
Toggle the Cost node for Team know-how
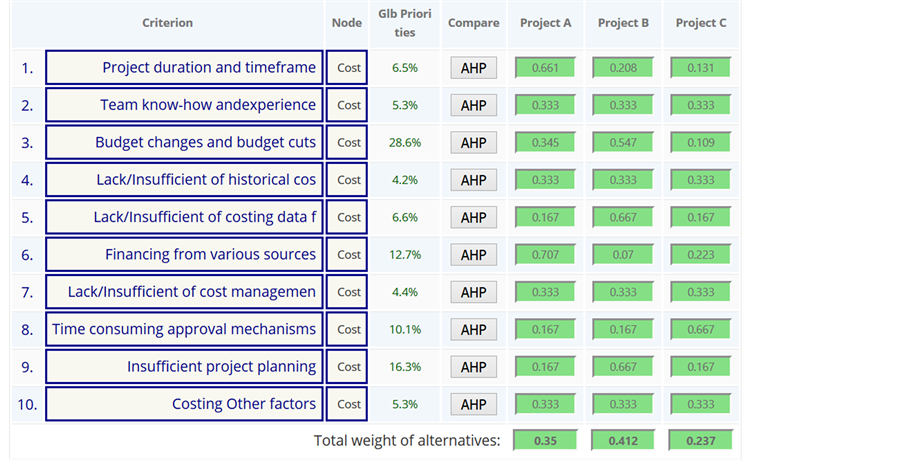[348, 105]
